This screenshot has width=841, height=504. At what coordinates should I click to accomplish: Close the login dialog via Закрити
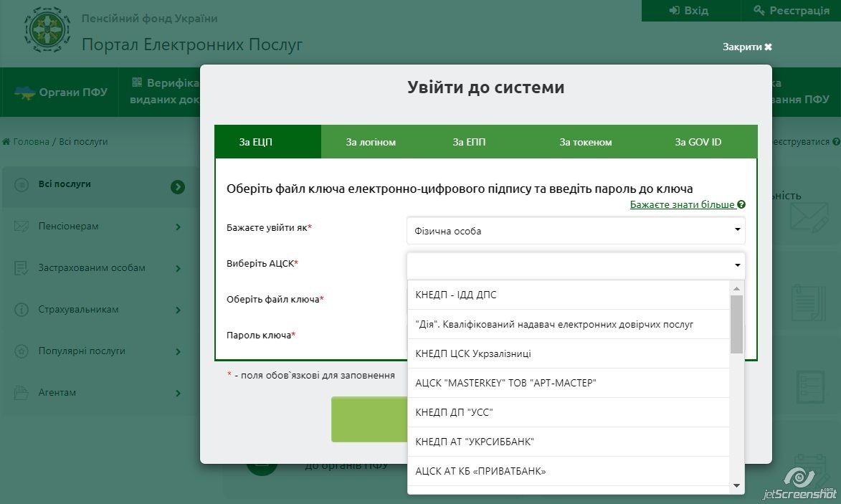pos(747,47)
